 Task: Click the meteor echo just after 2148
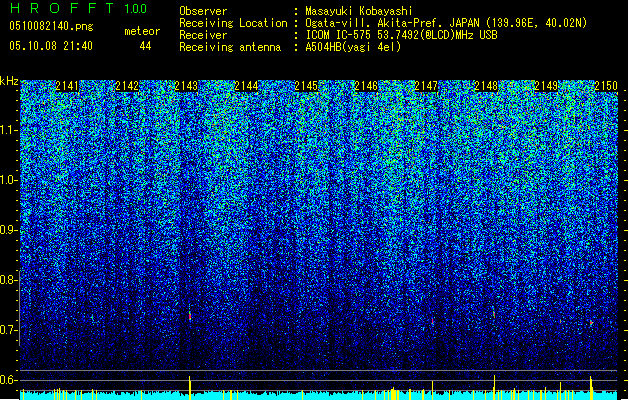494,314
